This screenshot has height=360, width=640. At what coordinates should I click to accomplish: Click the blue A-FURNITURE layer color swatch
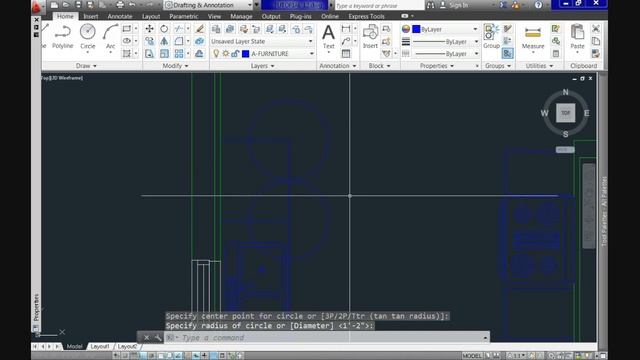coord(246,53)
